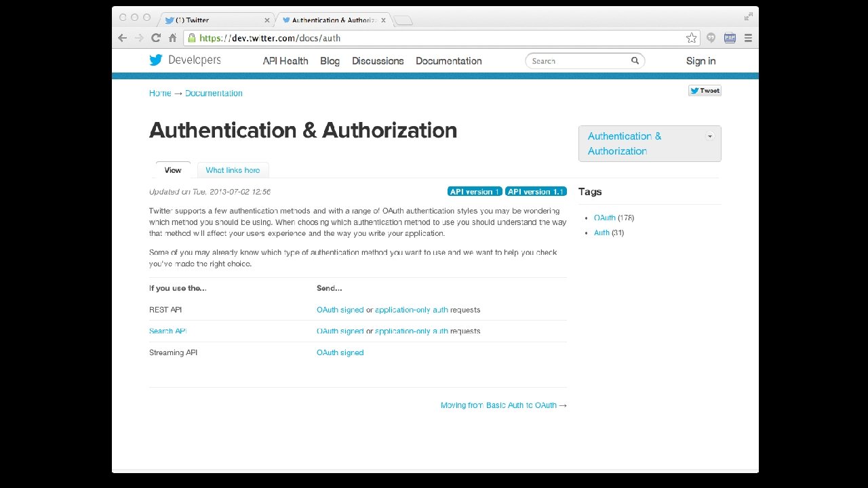
Task: Open the Auth tag link
Action: click(601, 232)
